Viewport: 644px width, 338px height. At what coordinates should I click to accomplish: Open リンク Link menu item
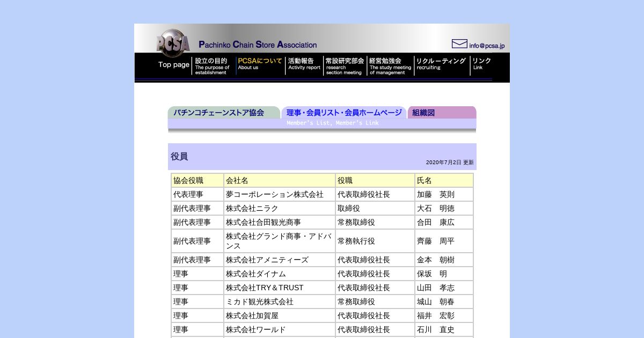pyautogui.click(x=481, y=64)
